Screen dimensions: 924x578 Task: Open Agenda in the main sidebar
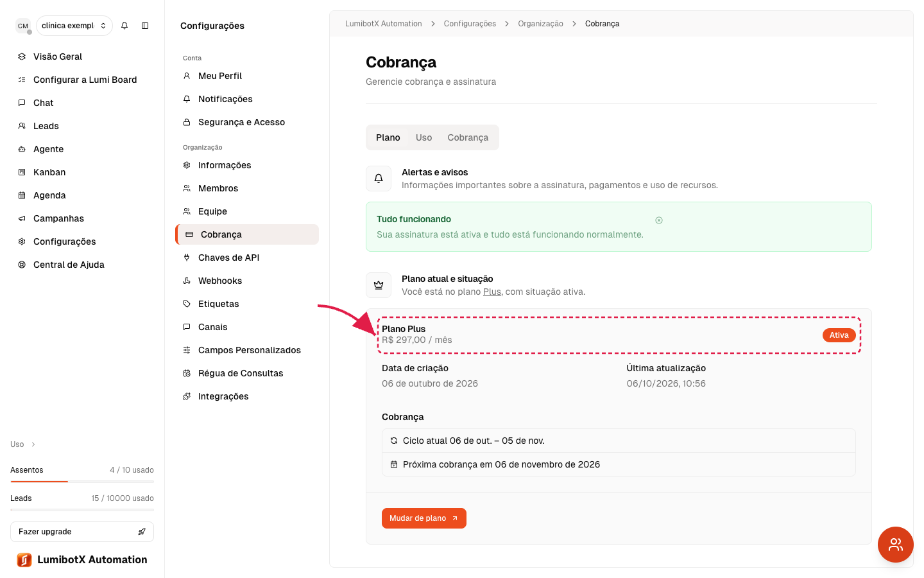click(x=82, y=195)
